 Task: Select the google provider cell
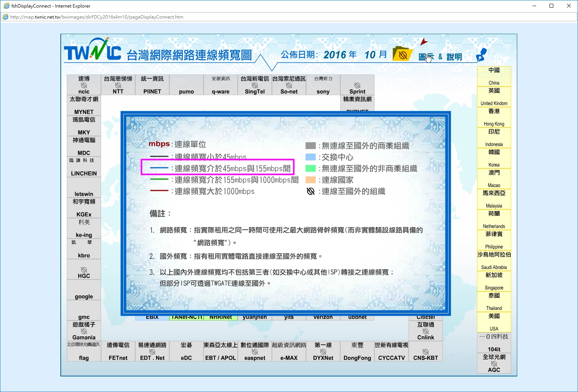pyautogui.click(x=84, y=290)
